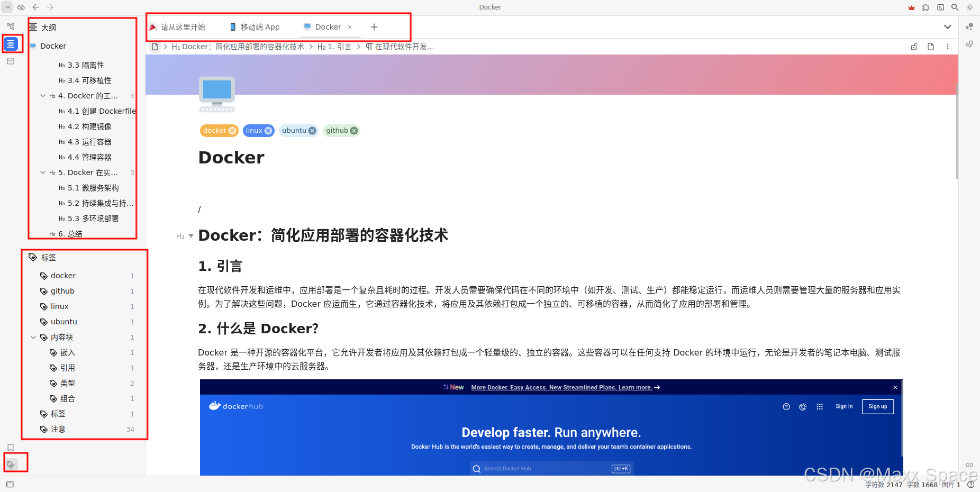Open global search magnifier
The height and width of the screenshot is (492, 980).
955,7
